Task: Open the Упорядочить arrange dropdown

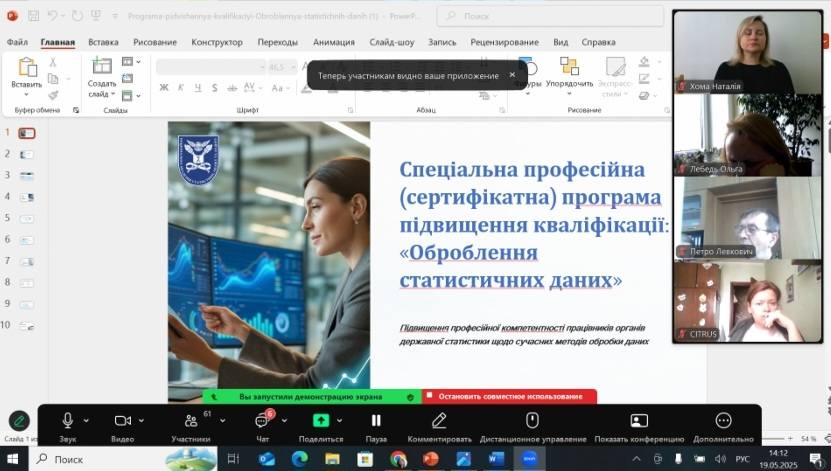Action: pos(569,72)
